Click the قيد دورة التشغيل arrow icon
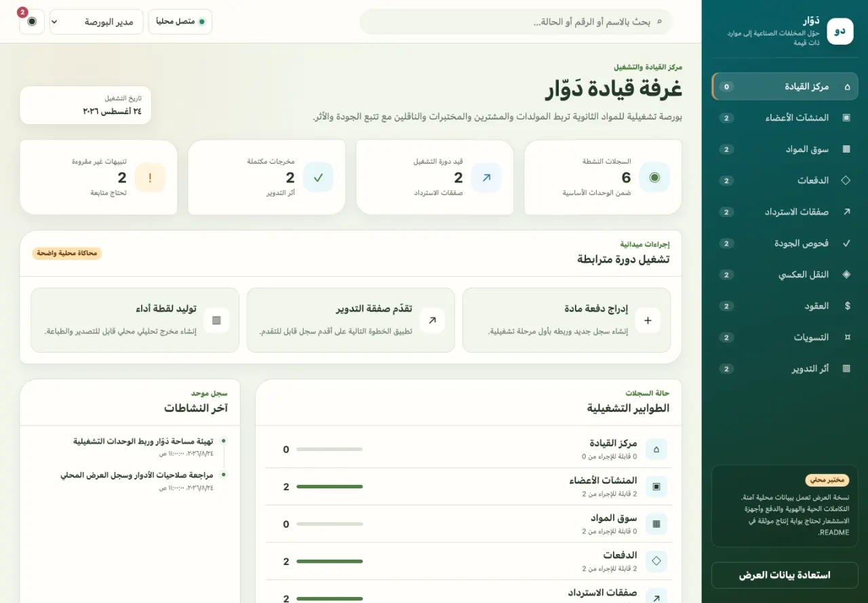The image size is (868, 603). tap(486, 177)
